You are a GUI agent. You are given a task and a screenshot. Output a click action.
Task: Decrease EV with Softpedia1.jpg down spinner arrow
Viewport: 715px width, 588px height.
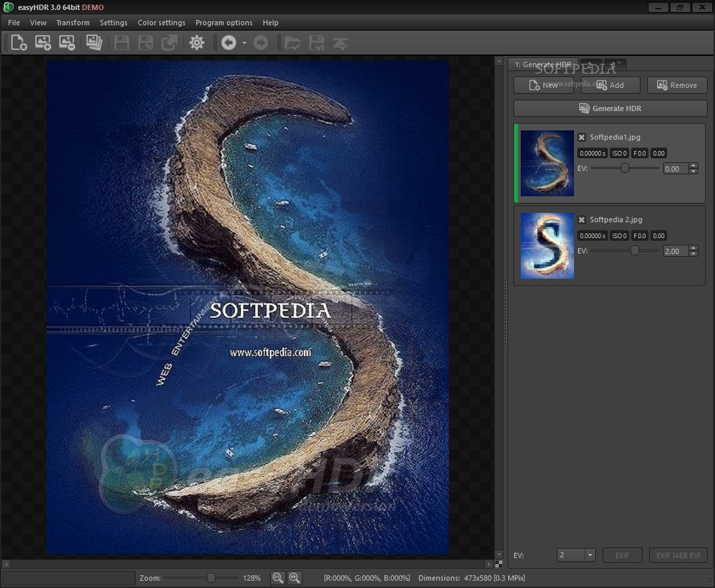(x=693, y=172)
